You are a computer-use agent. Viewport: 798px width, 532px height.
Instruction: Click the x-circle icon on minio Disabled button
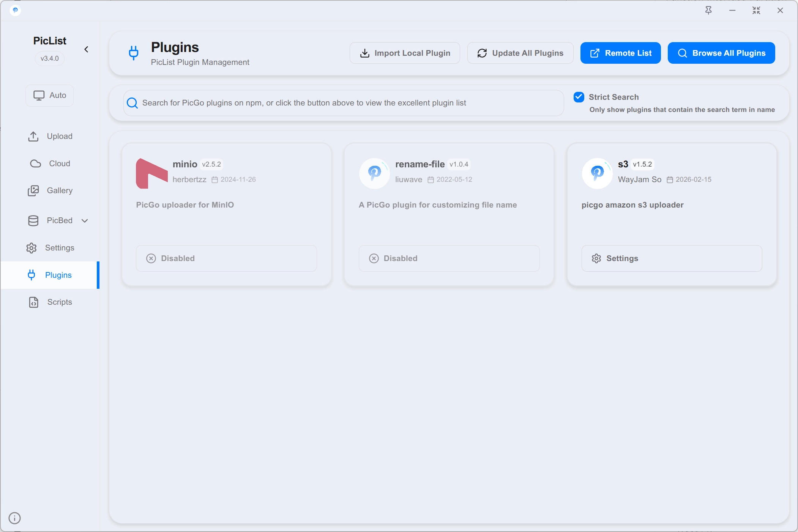151,258
